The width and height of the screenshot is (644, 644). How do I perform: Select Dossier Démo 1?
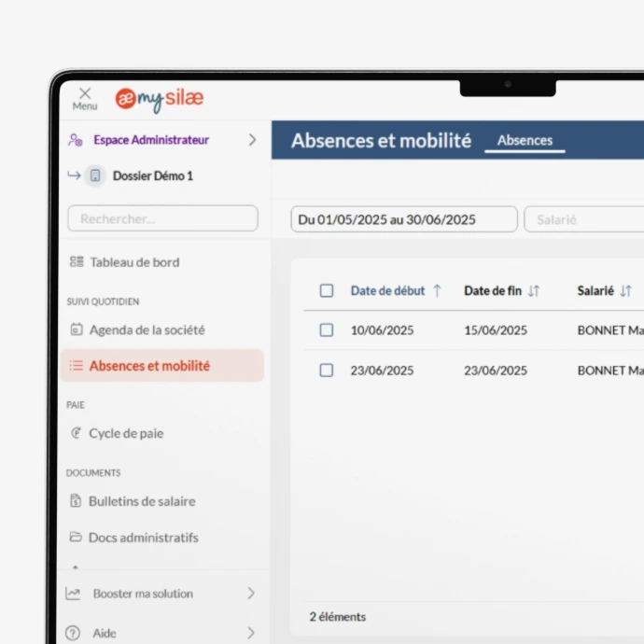tap(153, 175)
